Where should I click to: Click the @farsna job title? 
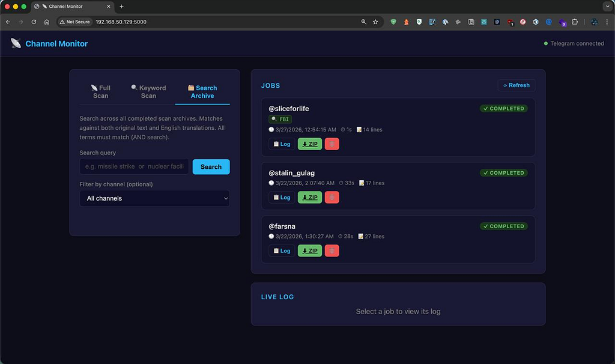[282, 226]
